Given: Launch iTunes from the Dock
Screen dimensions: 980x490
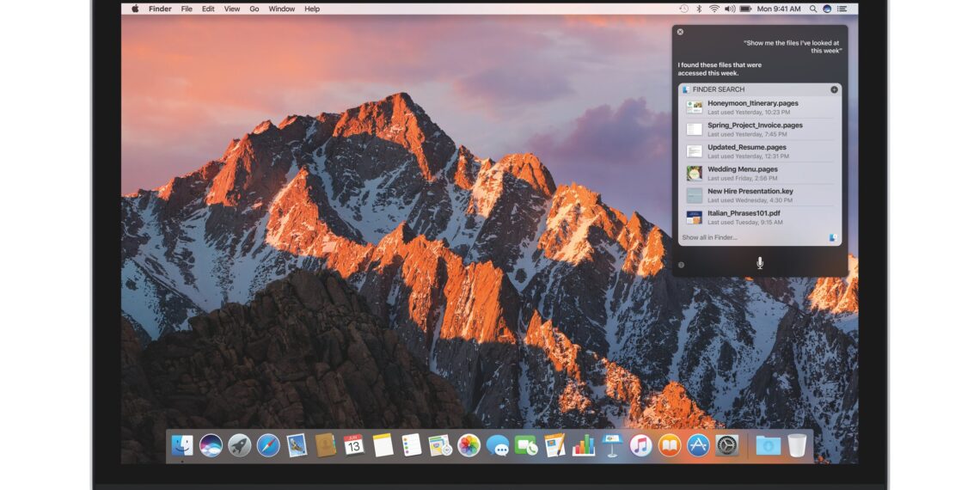Looking at the screenshot, I should click(x=640, y=445).
